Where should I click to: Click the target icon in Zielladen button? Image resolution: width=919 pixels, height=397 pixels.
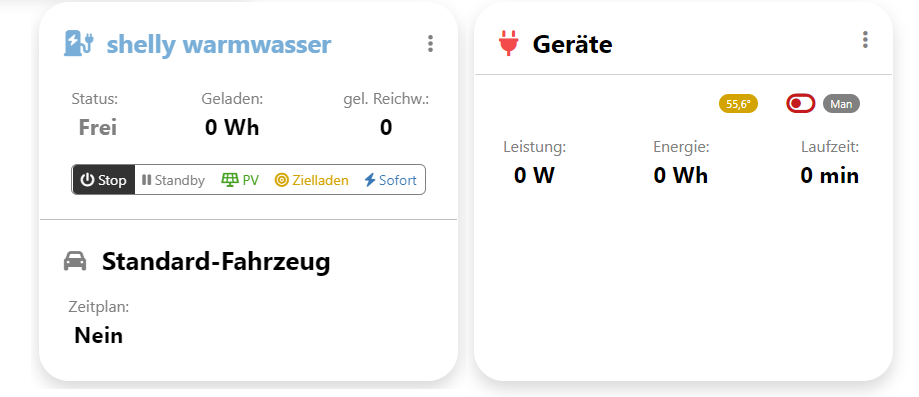[282, 180]
